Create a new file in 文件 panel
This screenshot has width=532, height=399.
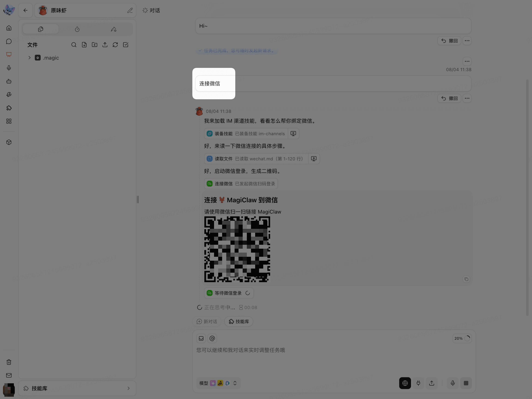pos(84,45)
